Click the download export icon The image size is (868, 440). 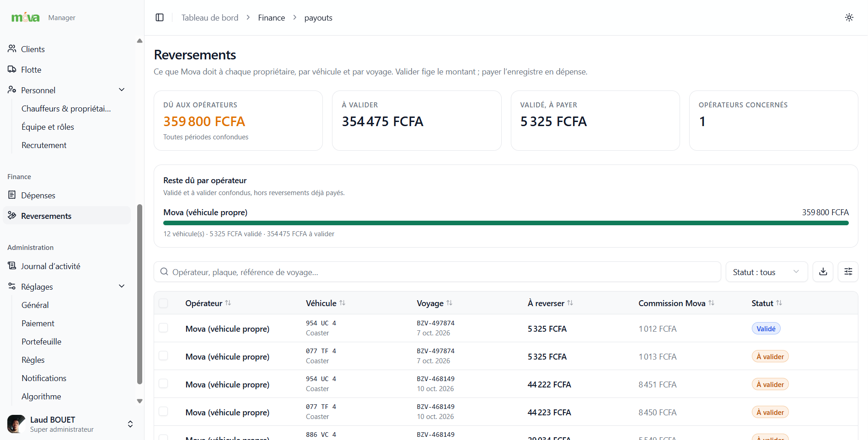point(823,272)
